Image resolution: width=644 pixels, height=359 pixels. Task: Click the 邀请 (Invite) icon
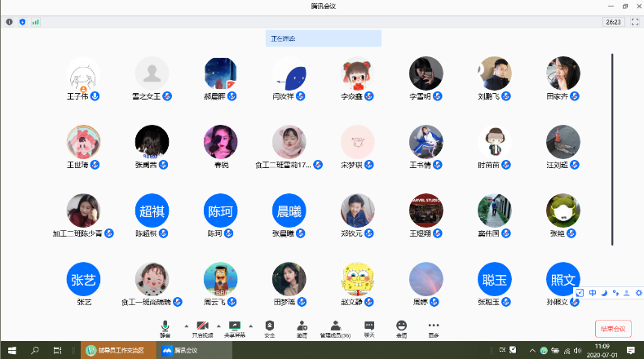302,326
